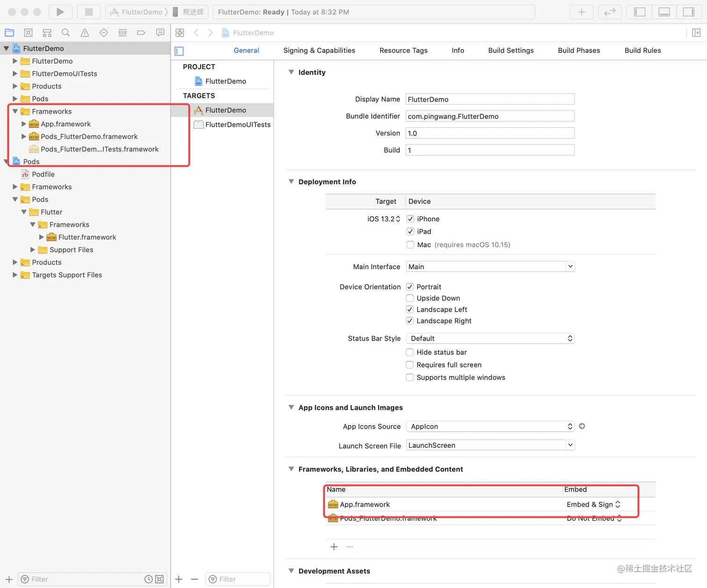Open the Info tab
This screenshot has height=588, width=707.
tap(458, 51)
